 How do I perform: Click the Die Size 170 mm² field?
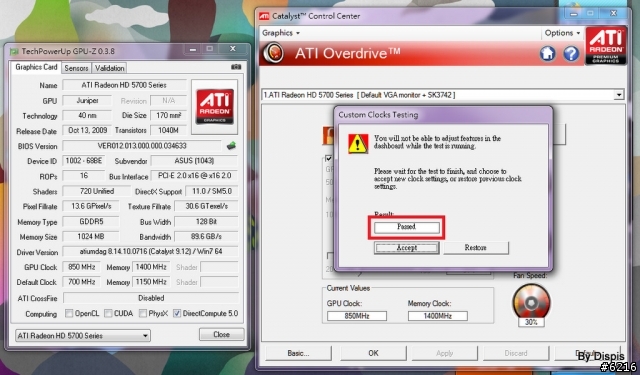pos(169,115)
